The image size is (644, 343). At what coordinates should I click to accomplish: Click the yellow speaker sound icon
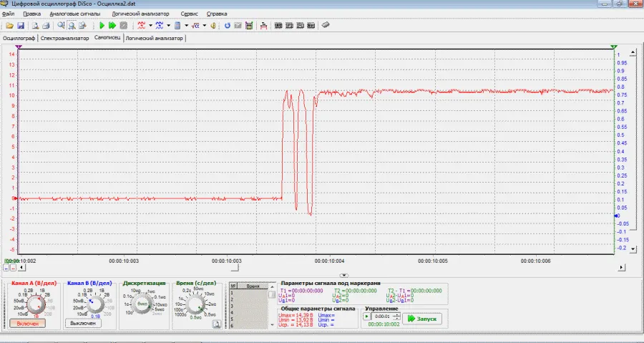[x=213, y=26]
